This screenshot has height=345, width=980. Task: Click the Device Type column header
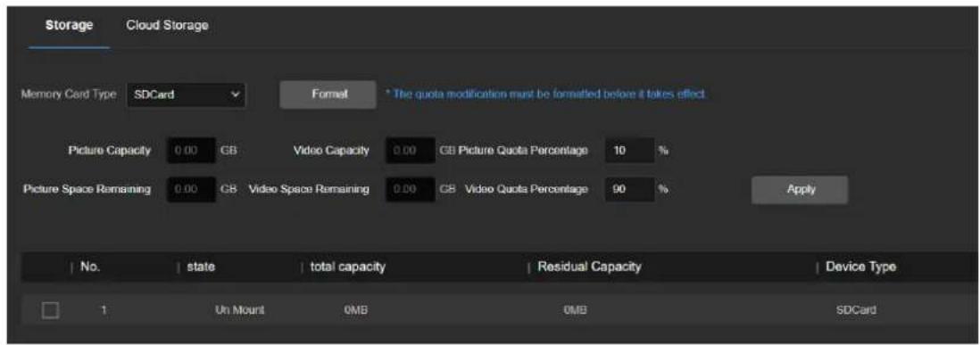pos(860,267)
